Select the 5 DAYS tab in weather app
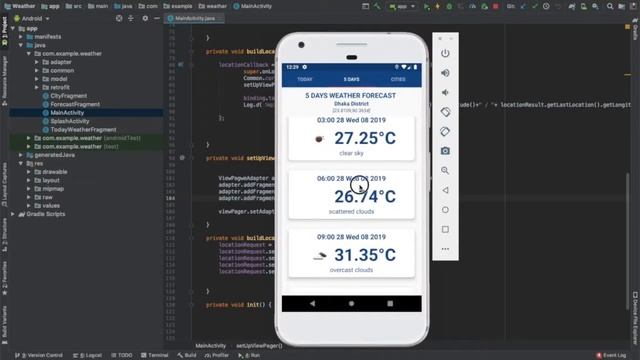Viewport: 640px width, 360px height. click(351, 79)
